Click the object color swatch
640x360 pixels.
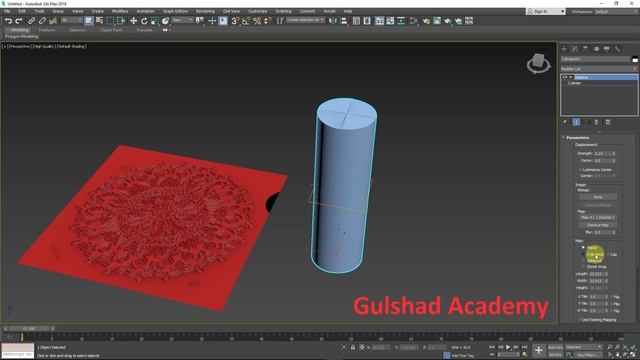click(x=635, y=60)
